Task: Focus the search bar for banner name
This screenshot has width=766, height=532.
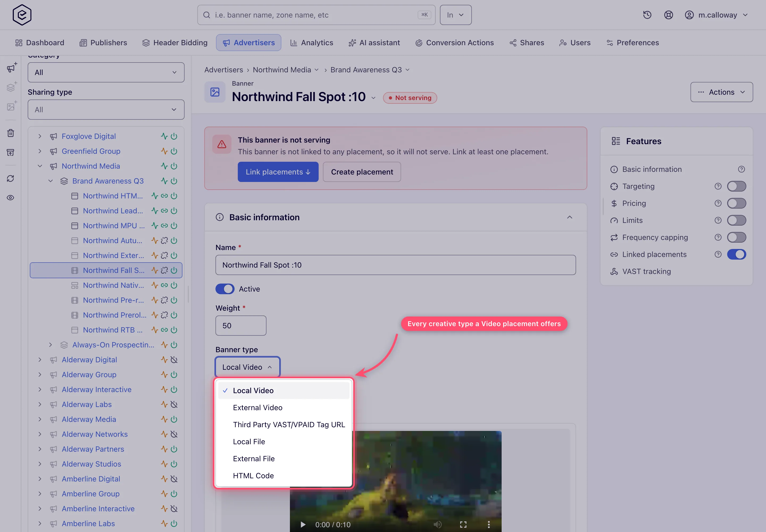Action: pyautogui.click(x=316, y=15)
